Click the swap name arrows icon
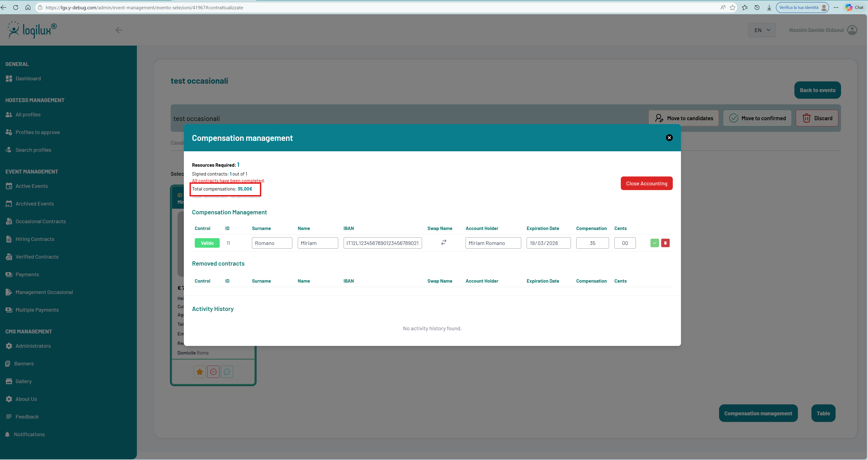 pyautogui.click(x=444, y=242)
